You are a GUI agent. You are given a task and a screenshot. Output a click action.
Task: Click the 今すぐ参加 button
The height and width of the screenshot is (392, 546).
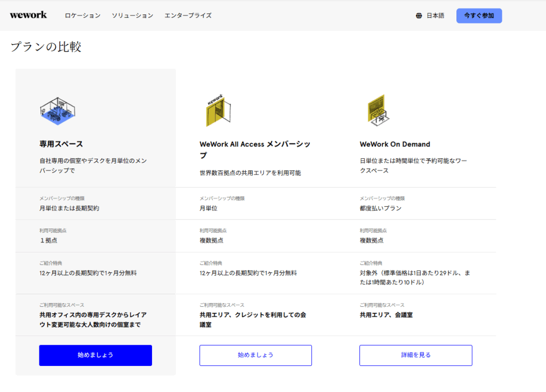(479, 15)
